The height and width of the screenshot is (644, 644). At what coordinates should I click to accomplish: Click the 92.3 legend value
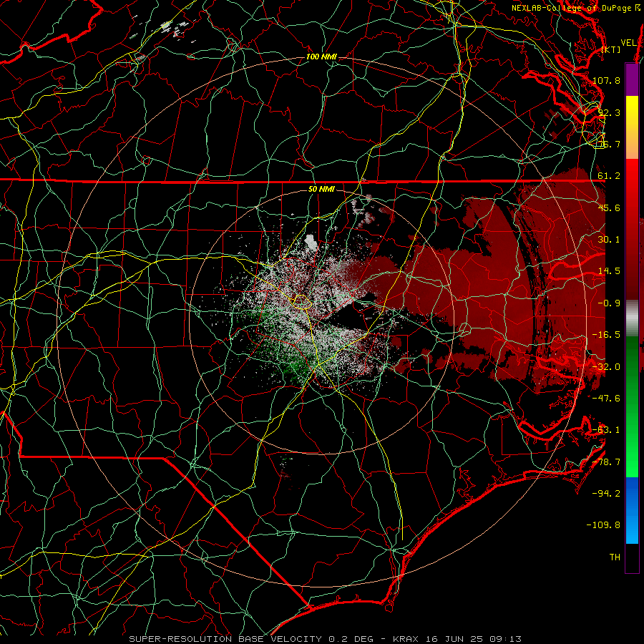click(609, 112)
